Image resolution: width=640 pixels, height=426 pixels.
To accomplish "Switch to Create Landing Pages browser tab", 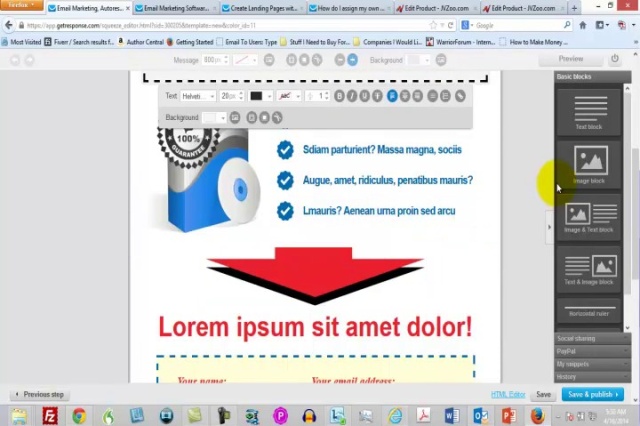I will click(x=264, y=8).
